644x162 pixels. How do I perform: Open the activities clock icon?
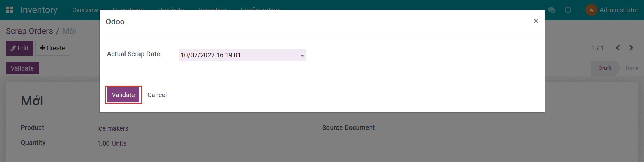point(568,10)
